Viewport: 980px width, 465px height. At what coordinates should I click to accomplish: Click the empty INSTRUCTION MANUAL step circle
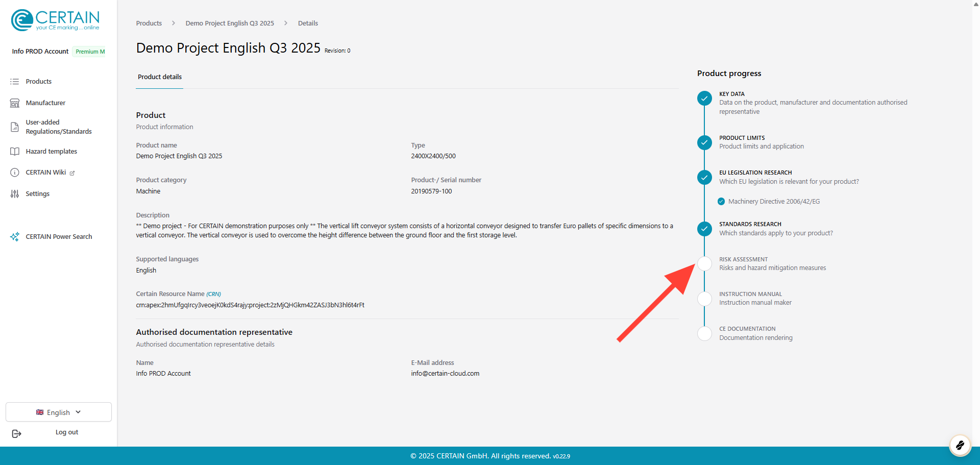point(704,299)
